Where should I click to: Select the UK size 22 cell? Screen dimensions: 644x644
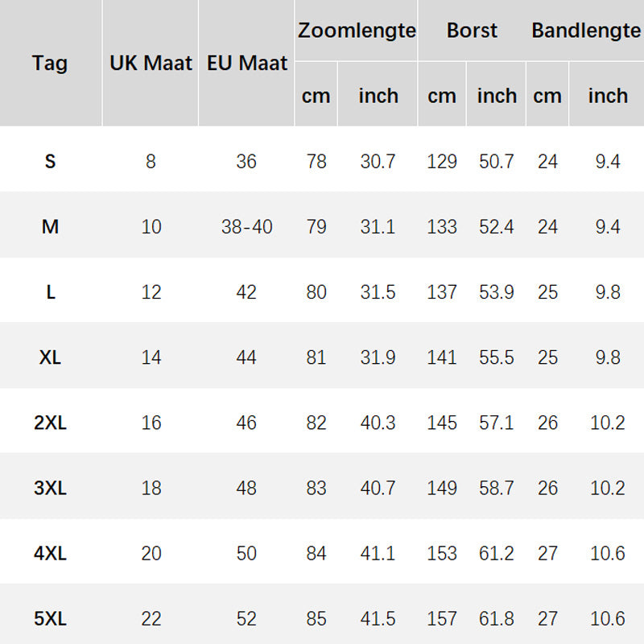coord(151,619)
